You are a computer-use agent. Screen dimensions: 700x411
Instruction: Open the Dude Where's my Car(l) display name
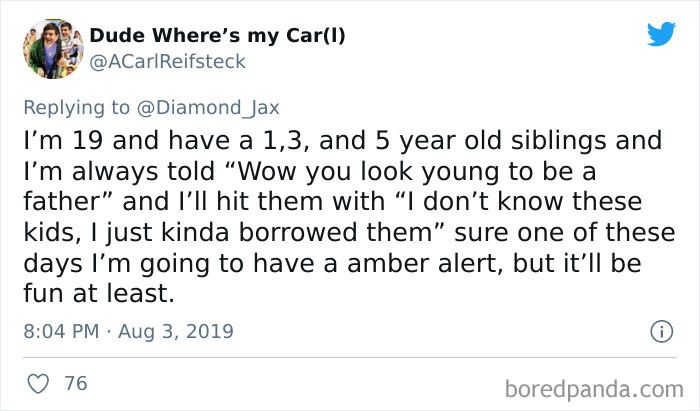(x=217, y=36)
